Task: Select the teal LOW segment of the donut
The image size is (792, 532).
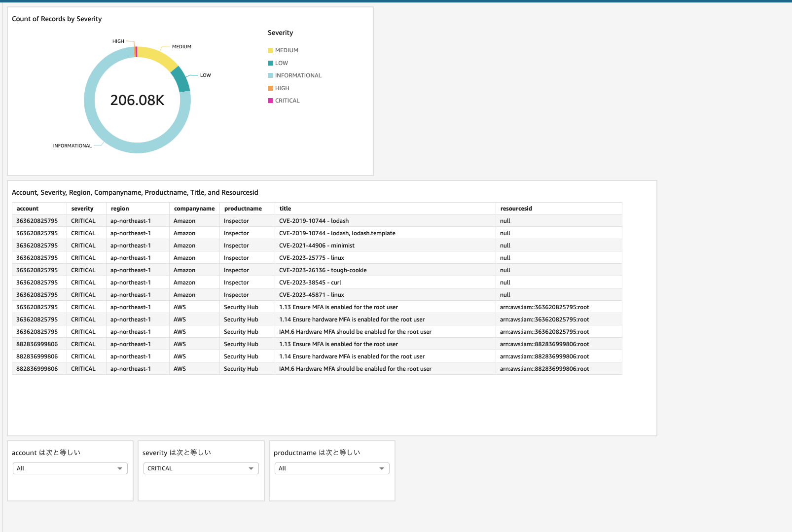Action: coord(181,80)
